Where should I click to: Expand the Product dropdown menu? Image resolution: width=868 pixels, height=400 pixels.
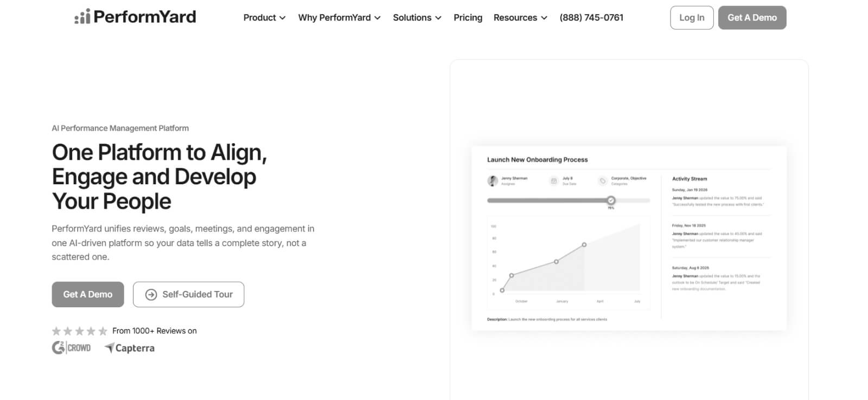point(264,18)
